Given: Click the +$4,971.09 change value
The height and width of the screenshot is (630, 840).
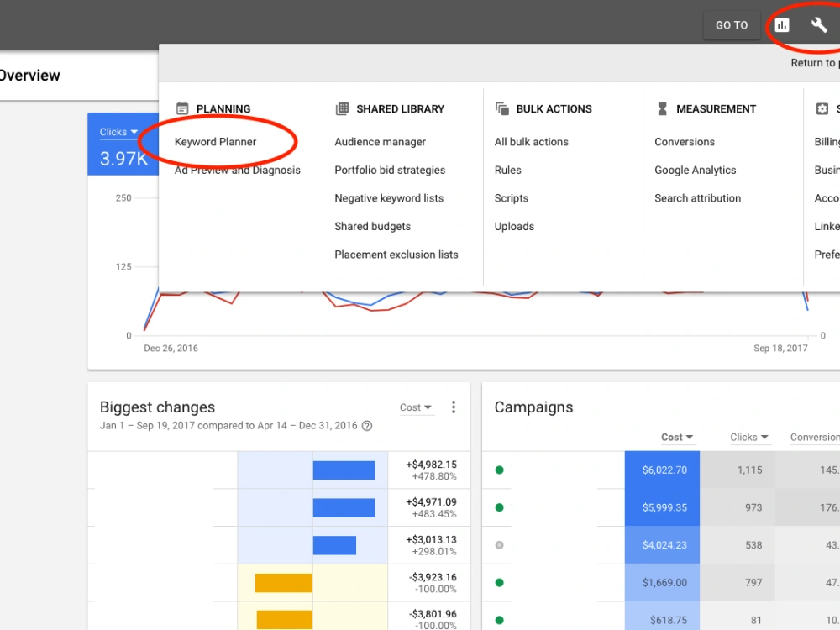Looking at the screenshot, I should (x=431, y=502).
